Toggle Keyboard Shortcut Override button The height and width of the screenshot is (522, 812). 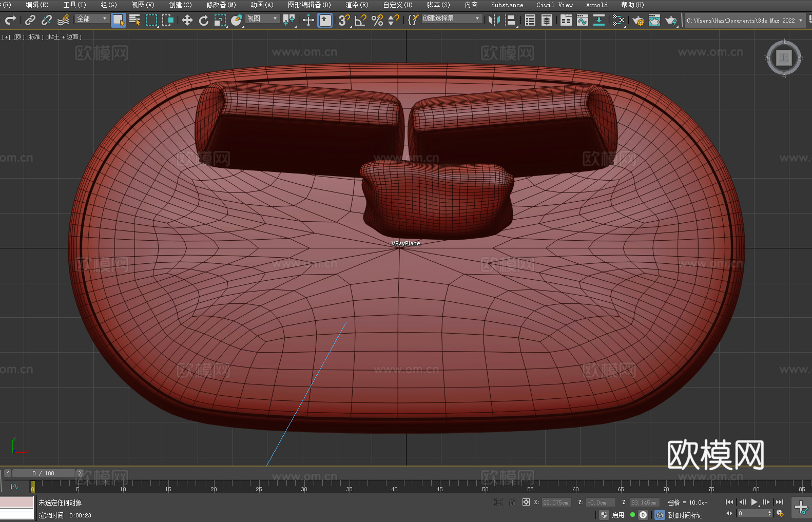click(x=325, y=20)
